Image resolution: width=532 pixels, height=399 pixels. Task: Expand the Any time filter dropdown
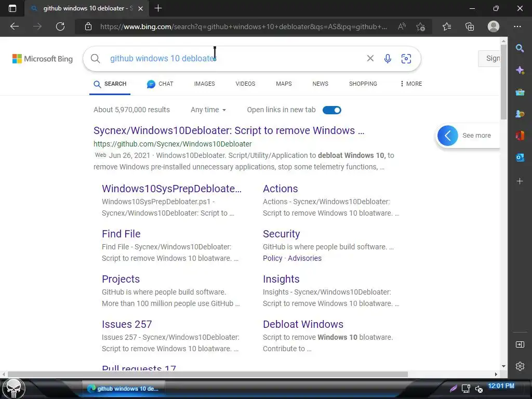point(208,110)
